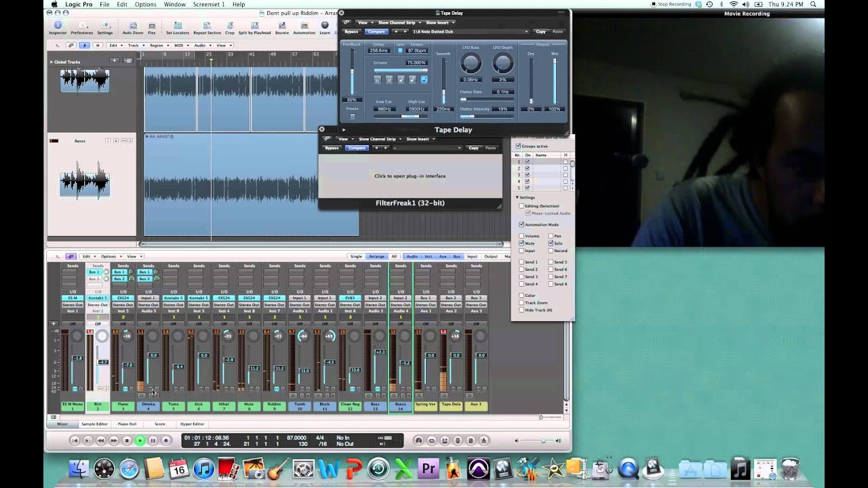Open Safari from the Dock
This screenshot has width=868, height=488.
pos(129,469)
